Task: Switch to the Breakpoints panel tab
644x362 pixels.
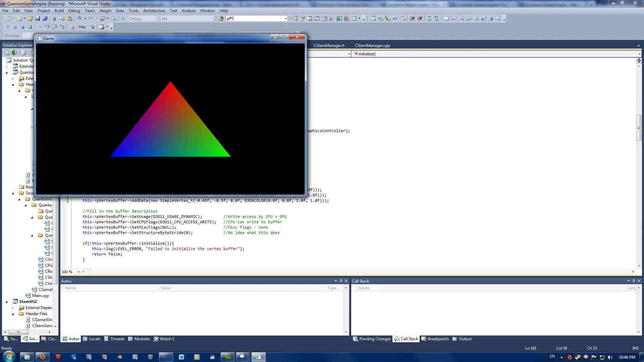Action: click(x=438, y=339)
